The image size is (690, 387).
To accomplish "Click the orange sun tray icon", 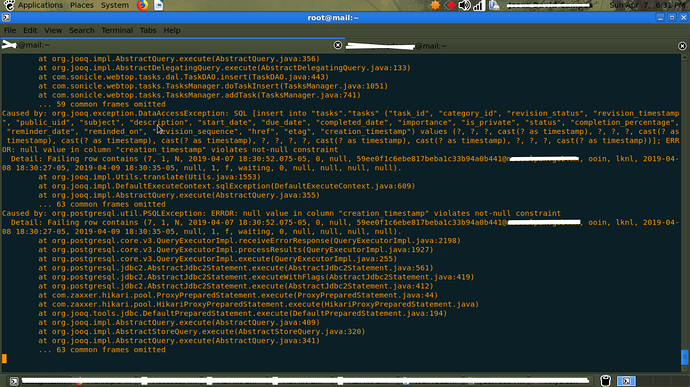I will click(435, 5).
